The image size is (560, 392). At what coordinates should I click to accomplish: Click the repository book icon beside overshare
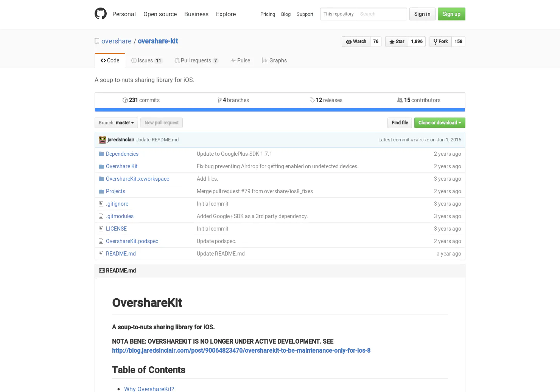97,41
